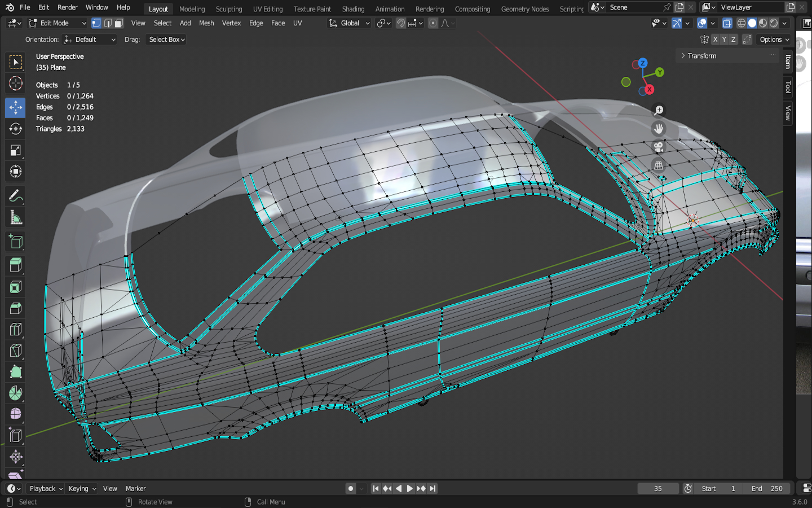
Task: Select the Scale tool
Action: click(x=15, y=150)
